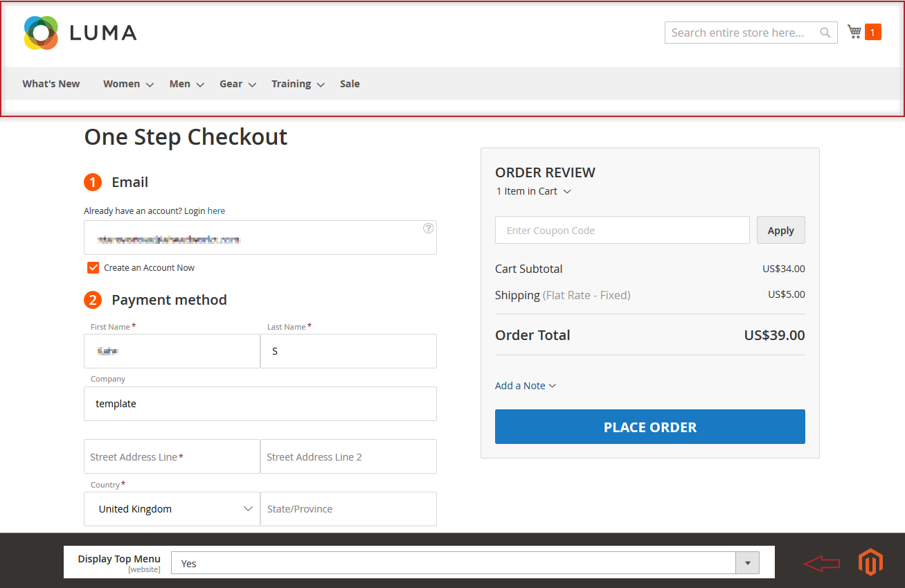The height and width of the screenshot is (588, 905).
Task: Click the Place Order button
Action: (650, 427)
